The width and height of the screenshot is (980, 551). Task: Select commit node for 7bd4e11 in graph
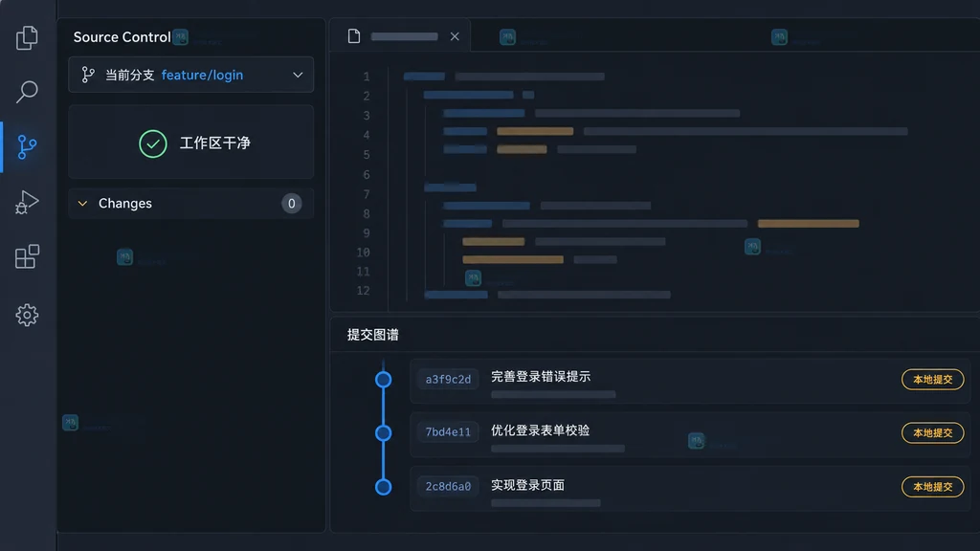pyautogui.click(x=383, y=433)
